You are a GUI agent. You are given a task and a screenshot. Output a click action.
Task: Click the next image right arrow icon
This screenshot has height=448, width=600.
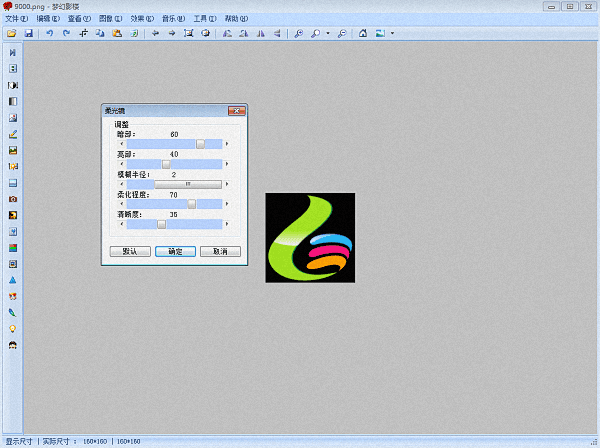pyautogui.click(x=172, y=33)
